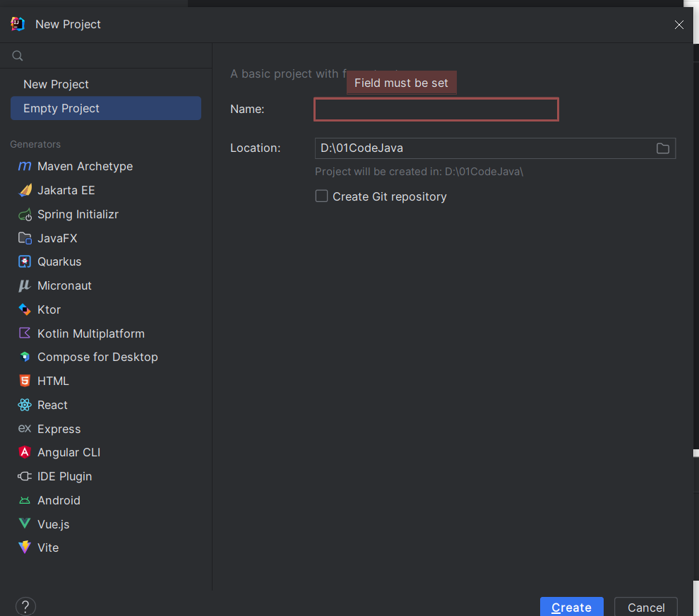
Task: Click the Maven Archetype generator icon
Action: coord(25,167)
